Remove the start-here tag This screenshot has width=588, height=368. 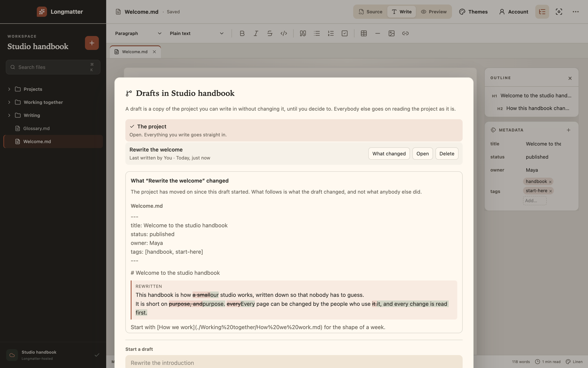coord(551,191)
